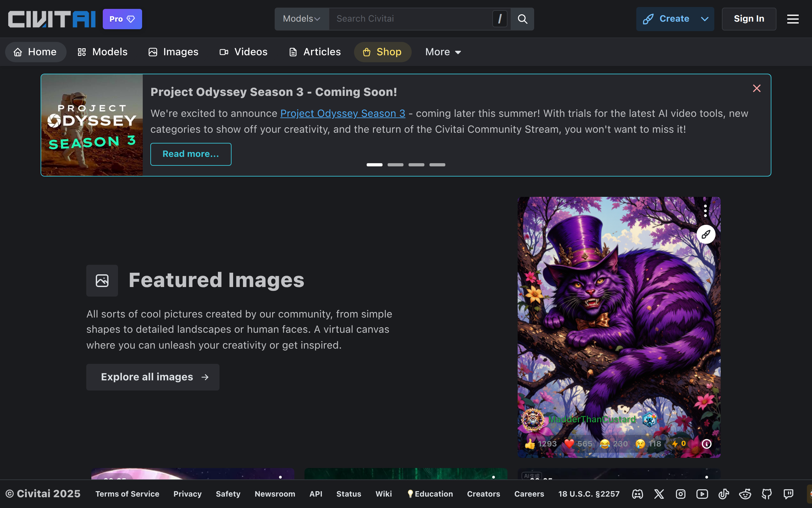Open the Pro membership badge
Image resolution: width=812 pixels, height=508 pixels.
click(122, 19)
